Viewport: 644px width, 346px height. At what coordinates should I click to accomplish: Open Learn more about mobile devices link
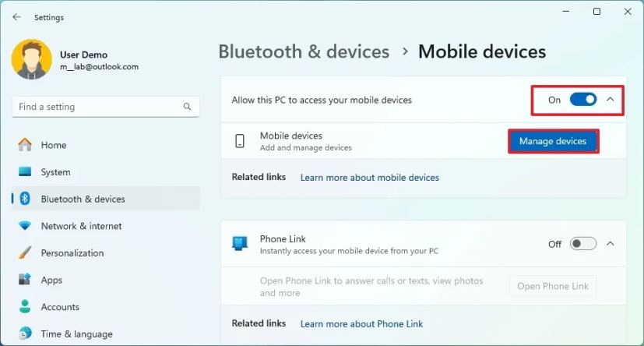[x=370, y=178]
